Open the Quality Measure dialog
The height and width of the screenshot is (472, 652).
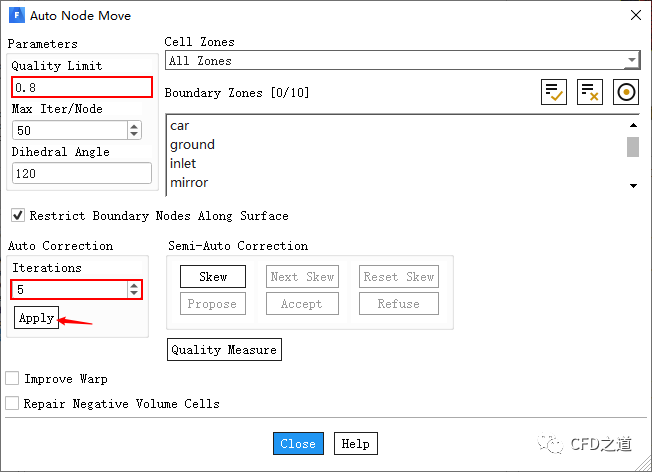click(x=224, y=350)
